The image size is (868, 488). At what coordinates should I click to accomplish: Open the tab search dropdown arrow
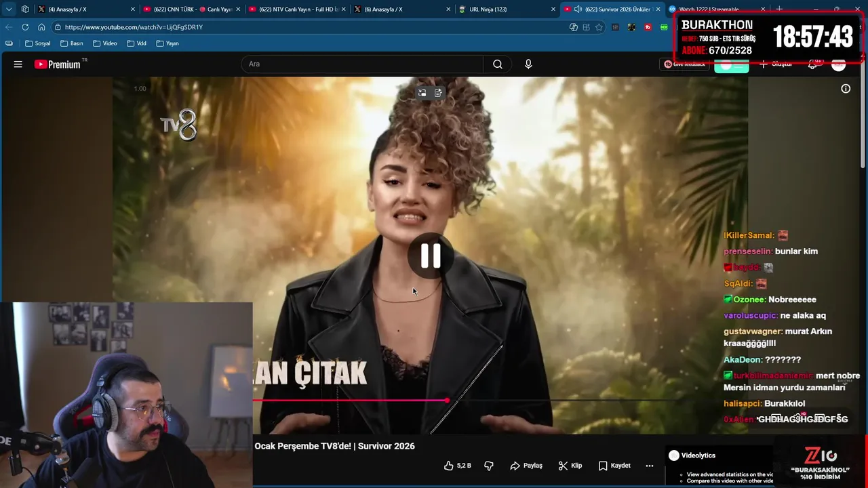click(9, 9)
